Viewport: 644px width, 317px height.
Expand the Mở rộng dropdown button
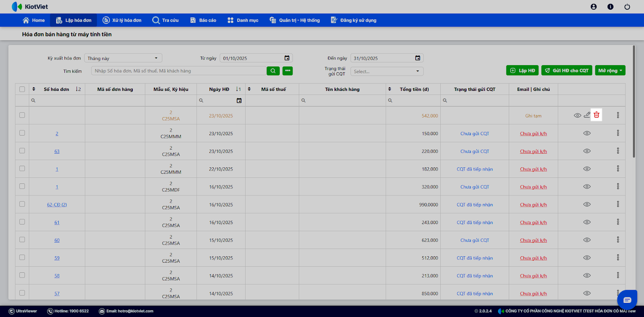[x=610, y=70]
